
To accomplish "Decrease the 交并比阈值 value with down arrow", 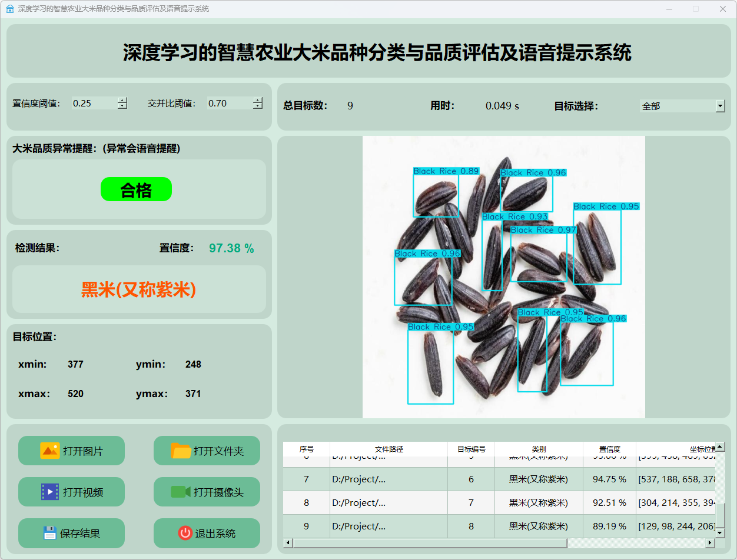I will click(x=257, y=106).
